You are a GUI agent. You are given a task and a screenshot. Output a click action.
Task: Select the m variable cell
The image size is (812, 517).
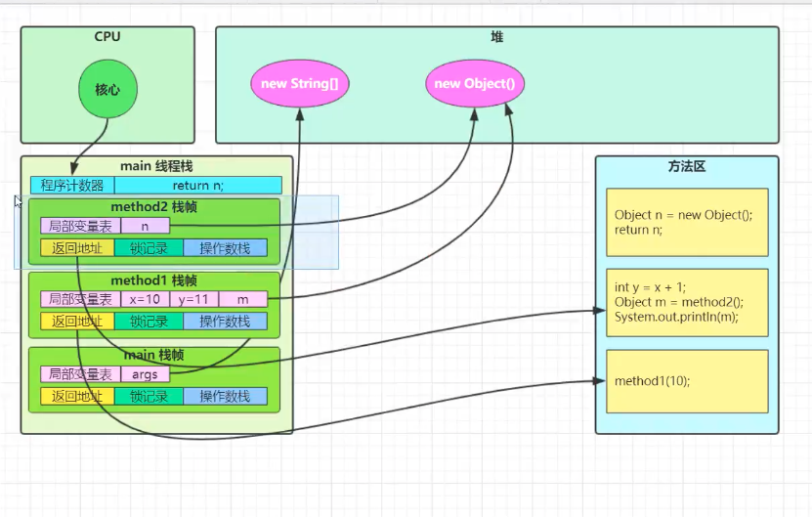point(243,299)
